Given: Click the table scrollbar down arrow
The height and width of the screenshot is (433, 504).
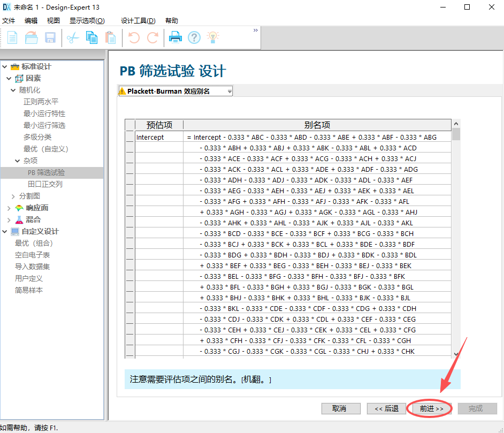Looking at the screenshot, I should 455,354.
